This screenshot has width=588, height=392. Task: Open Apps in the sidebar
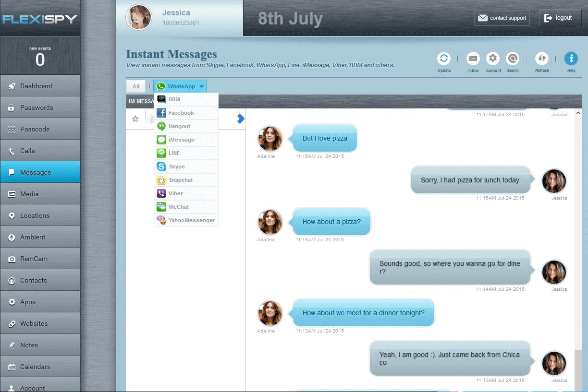point(40,302)
